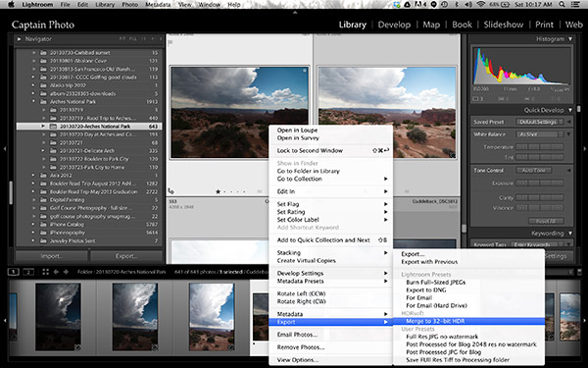Screen dimensions: 588x368
Task: Open Go to Collection submenu
Action: [x=331, y=179]
